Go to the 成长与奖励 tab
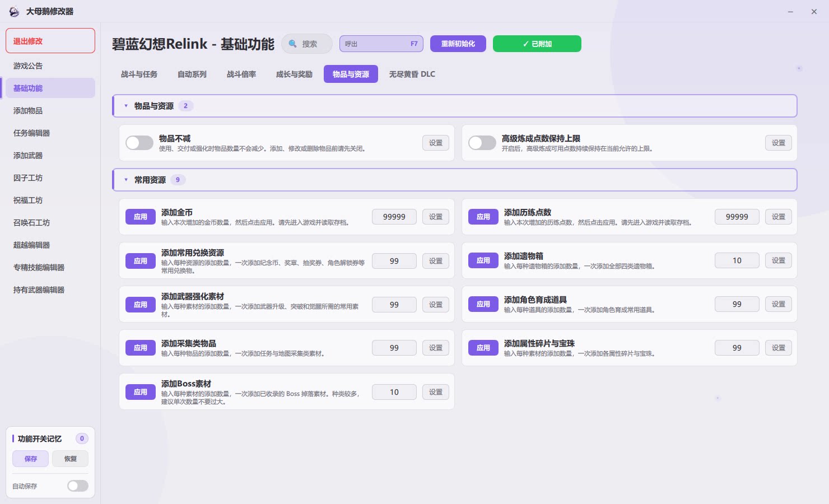Screen dimensions: 829x504 [x=294, y=74]
